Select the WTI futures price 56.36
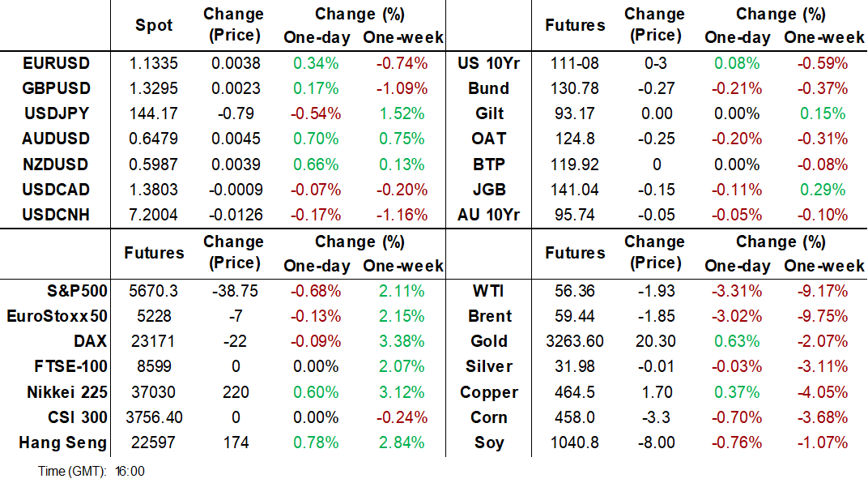The width and height of the screenshot is (868, 483). (575, 290)
